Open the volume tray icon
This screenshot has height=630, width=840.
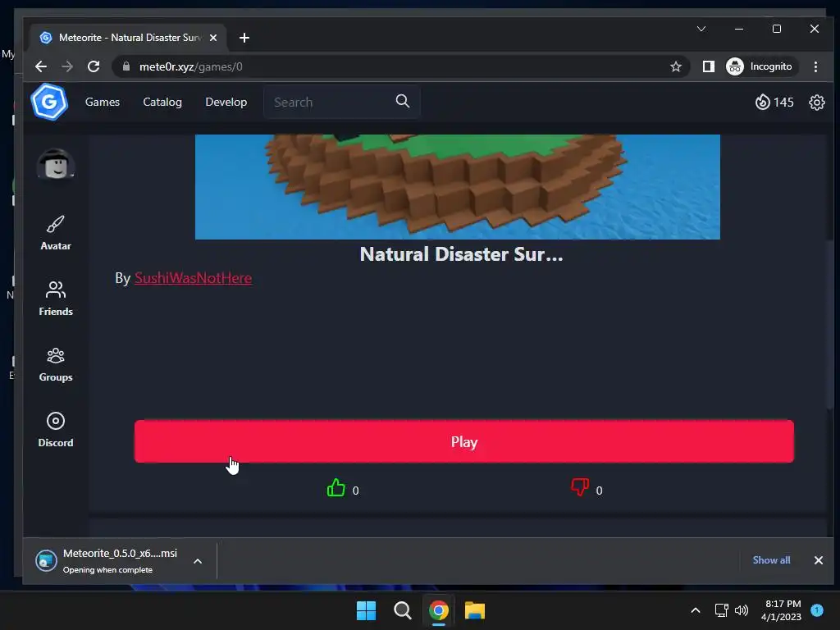742,610
